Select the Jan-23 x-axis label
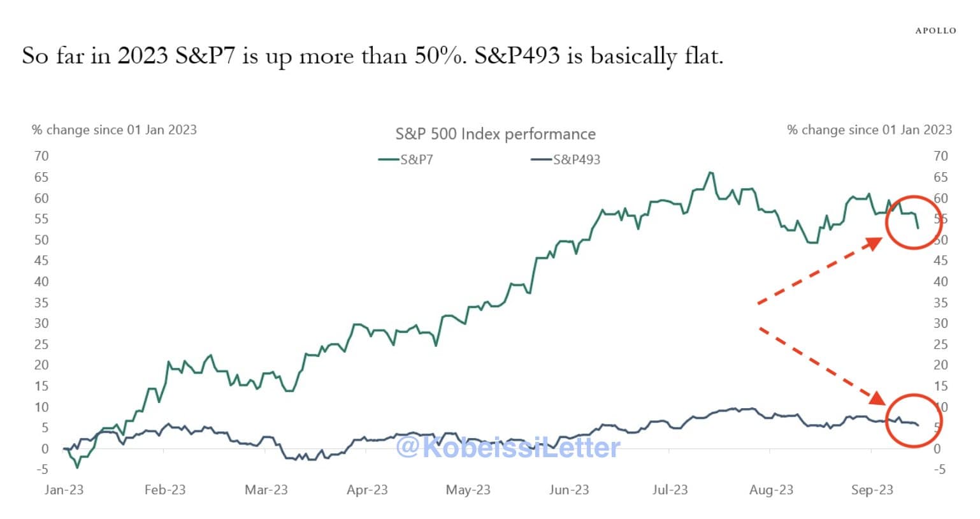Image resolution: width=980 pixels, height=519 pixels. click(64, 490)
